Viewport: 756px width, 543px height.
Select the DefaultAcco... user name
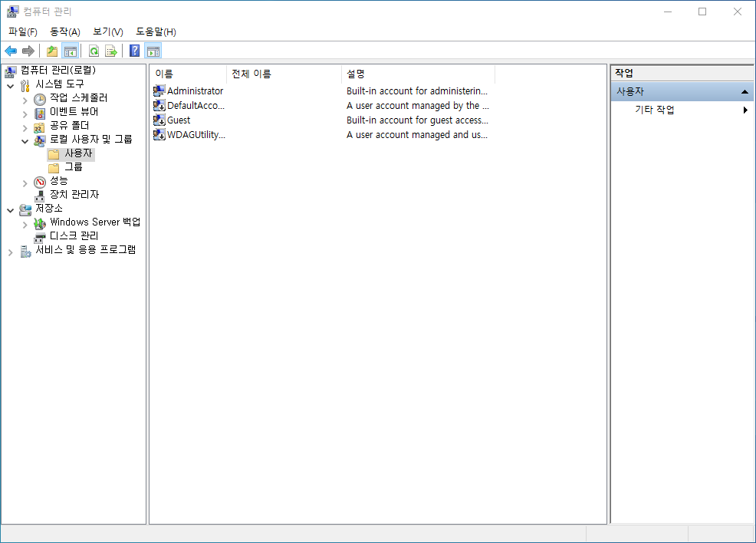click(x=196, y=105)
